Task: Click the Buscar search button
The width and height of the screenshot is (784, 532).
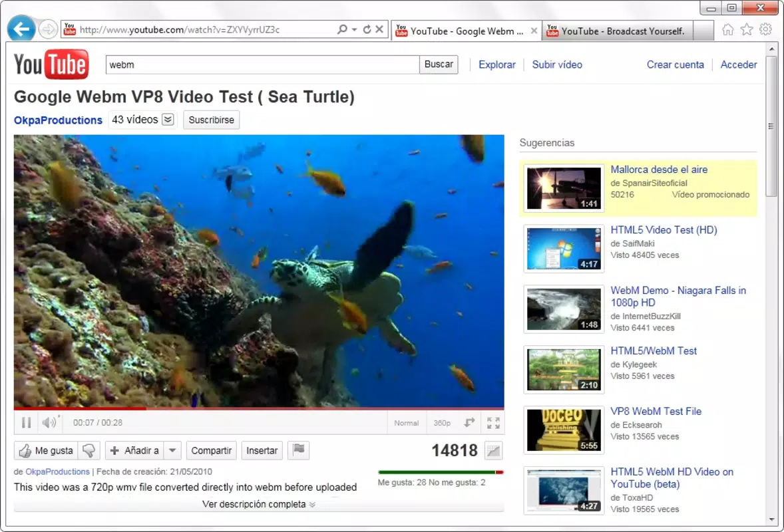Action: click(x=439, y=65)
